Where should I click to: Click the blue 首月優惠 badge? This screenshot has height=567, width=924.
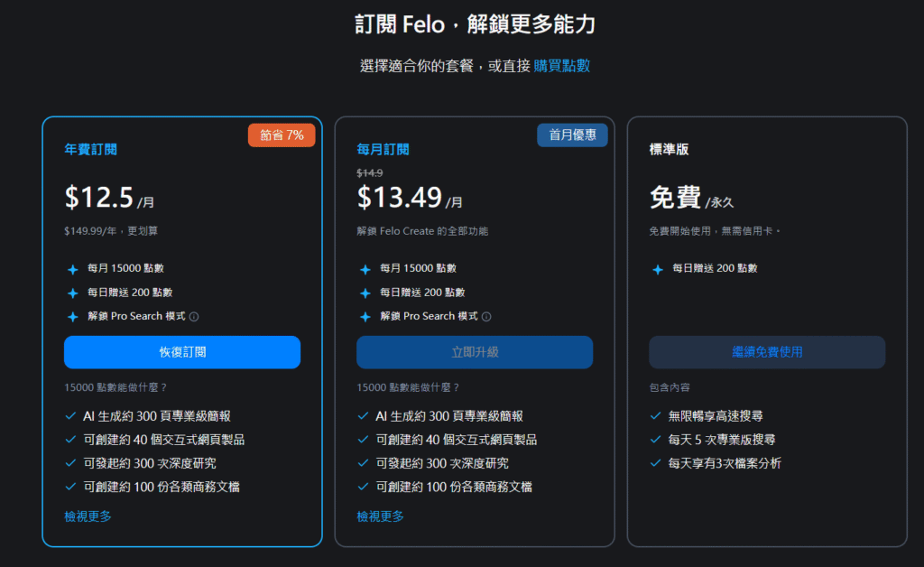coord(573,135)
